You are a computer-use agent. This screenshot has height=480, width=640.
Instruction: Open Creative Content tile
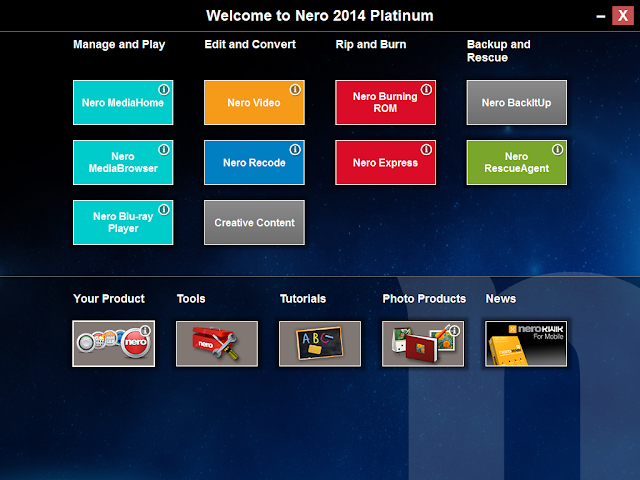click(x=254, y=222)
